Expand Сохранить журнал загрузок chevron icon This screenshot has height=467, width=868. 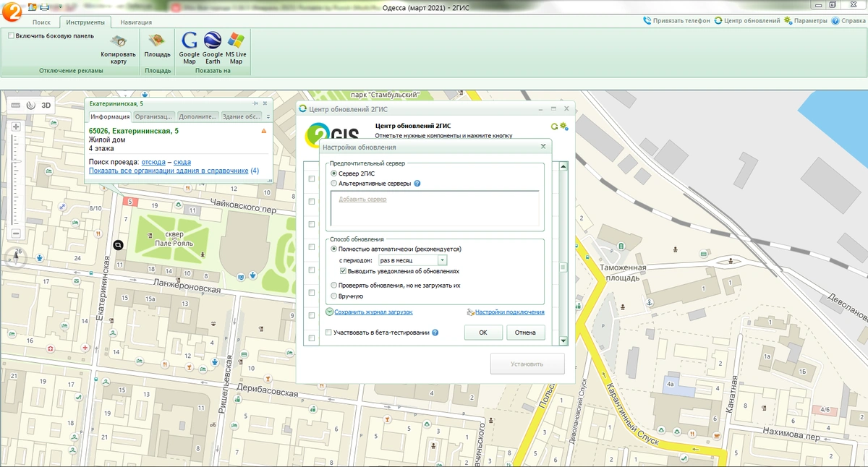pyautogui.click(x=329, y=312)
